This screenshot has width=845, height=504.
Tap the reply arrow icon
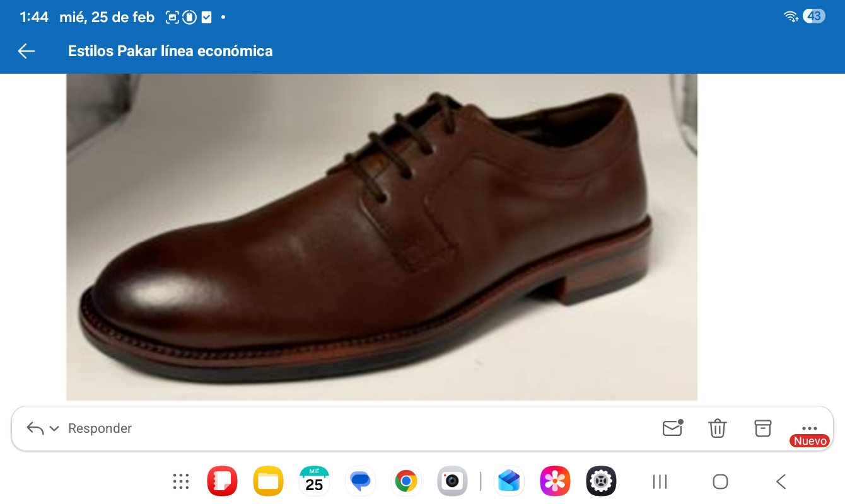coord(35,428)
